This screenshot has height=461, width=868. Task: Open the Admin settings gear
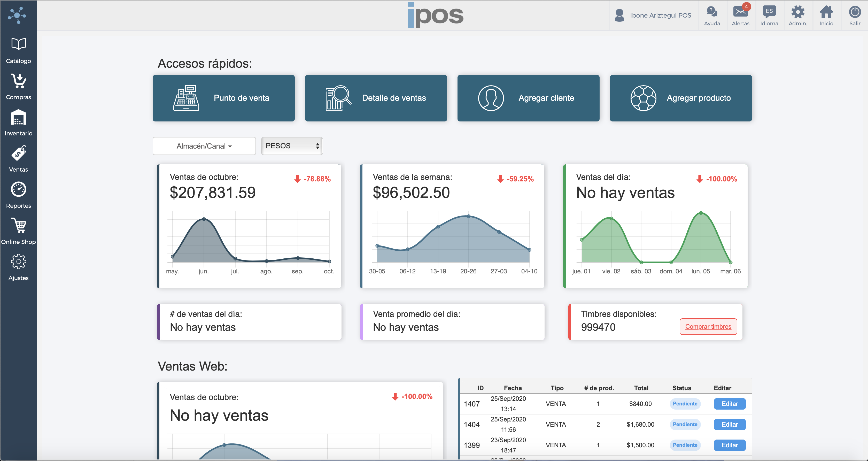(797, 15)
